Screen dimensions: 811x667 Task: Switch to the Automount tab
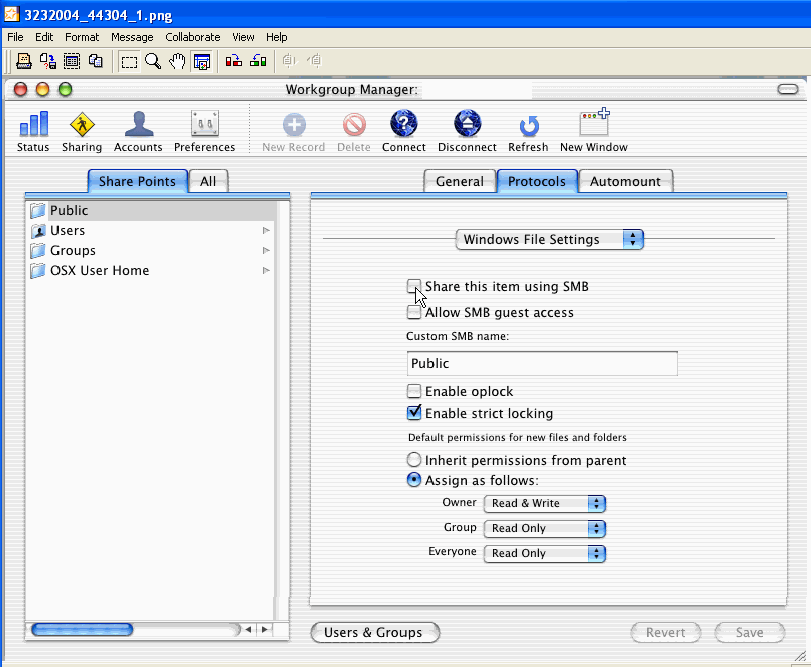625,181
